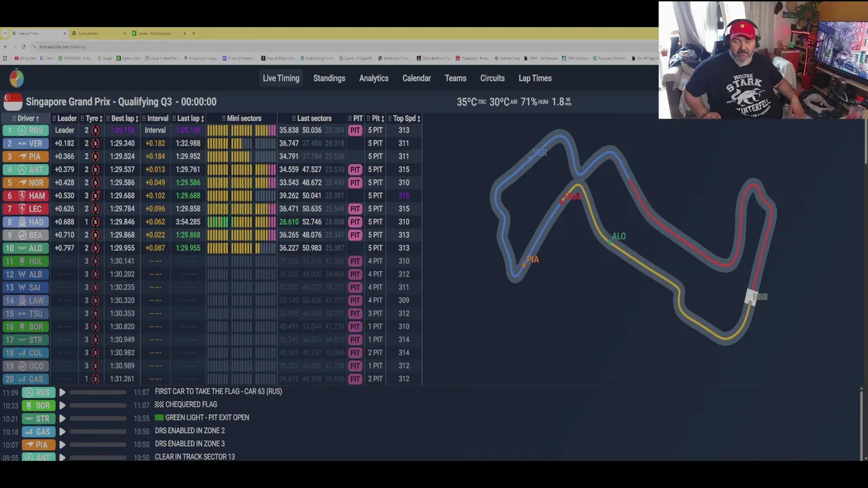The height and width of the screenshot is (488, 868).
Task: Play the PIA team radio clip
Action: click(x=62, y=445)
